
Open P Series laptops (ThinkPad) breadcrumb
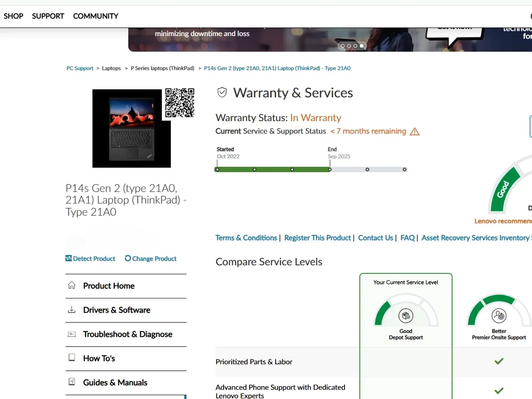click(163, 68)
